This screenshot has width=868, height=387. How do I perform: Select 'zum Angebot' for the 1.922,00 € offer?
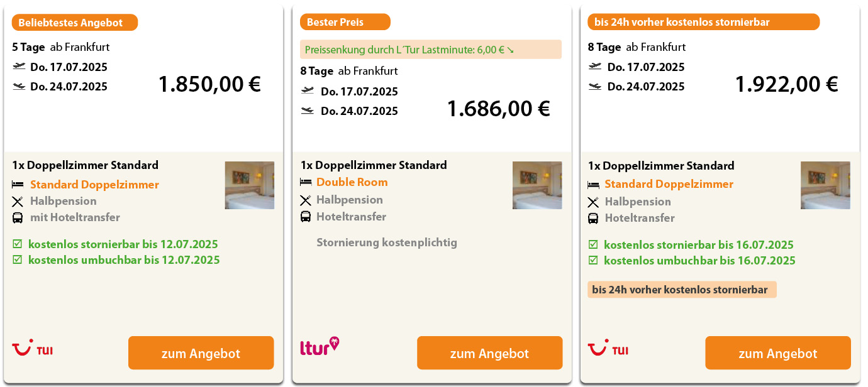pyautogui.click(x=777, y=353)
